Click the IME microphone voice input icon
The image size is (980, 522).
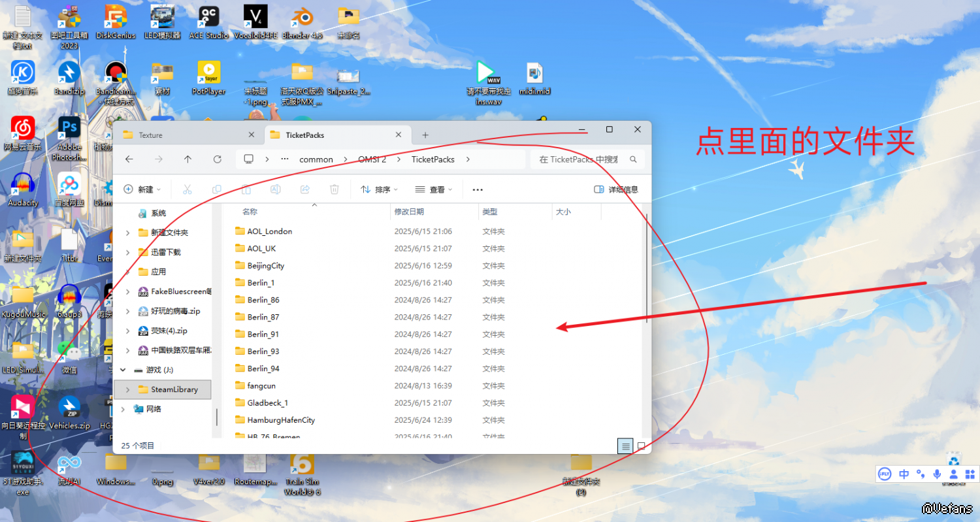point(937,474)
